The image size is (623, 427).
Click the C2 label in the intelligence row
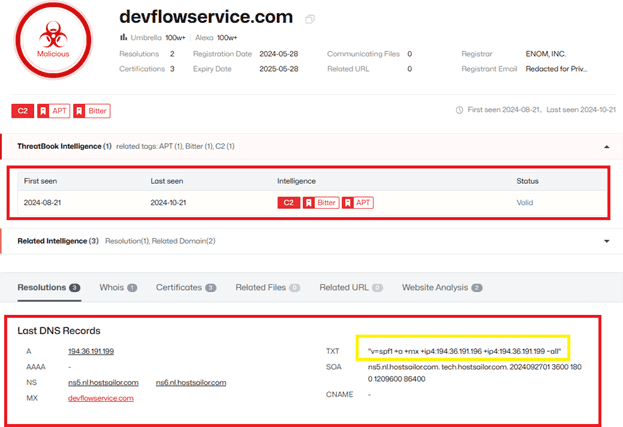(288, 202)
